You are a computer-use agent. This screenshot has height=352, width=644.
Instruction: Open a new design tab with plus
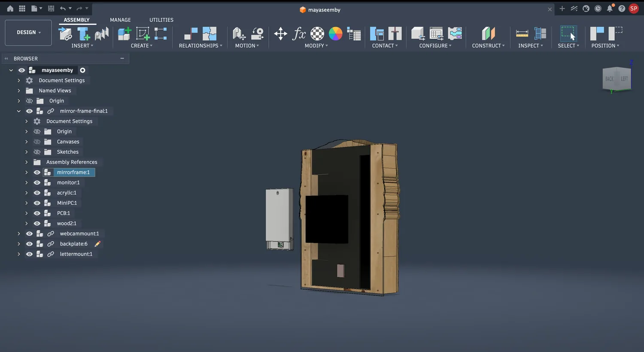(562, 9)
